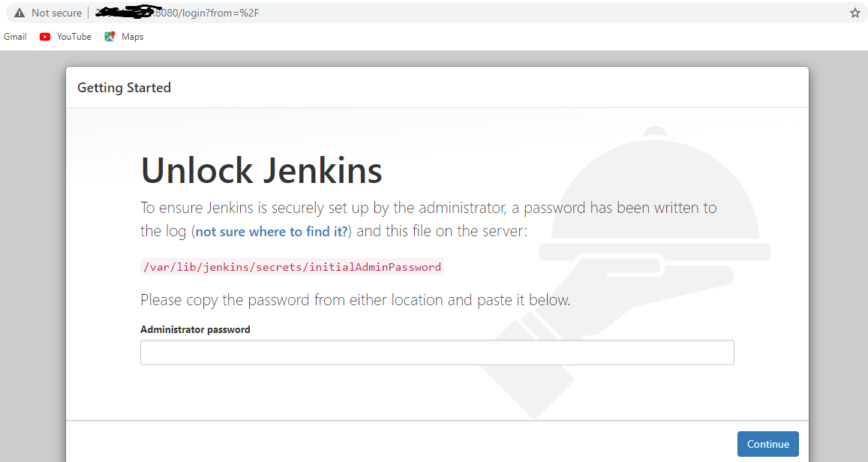Open the Gmail bookmark
Screen dimensions: 868x462
click(x=15, y=37)
